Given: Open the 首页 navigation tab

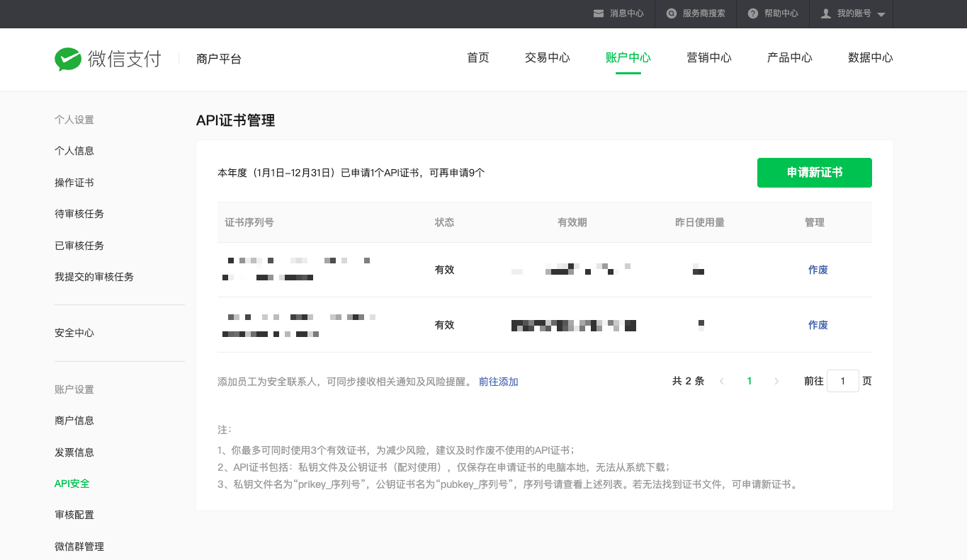Looking at the screenshot, I should pos(478,58).
